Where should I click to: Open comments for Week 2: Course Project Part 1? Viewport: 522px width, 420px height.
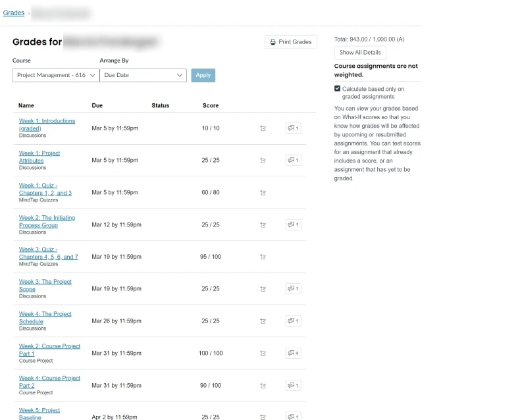coord(293,354)
